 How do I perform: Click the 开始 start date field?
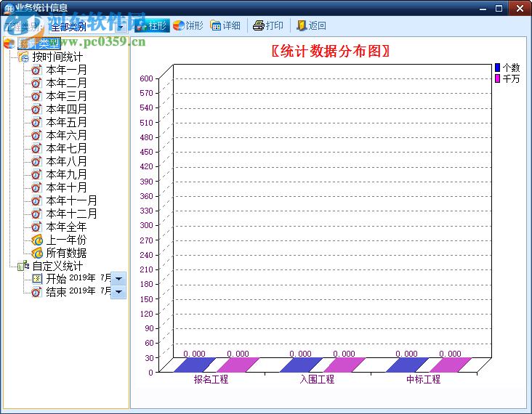90,278
